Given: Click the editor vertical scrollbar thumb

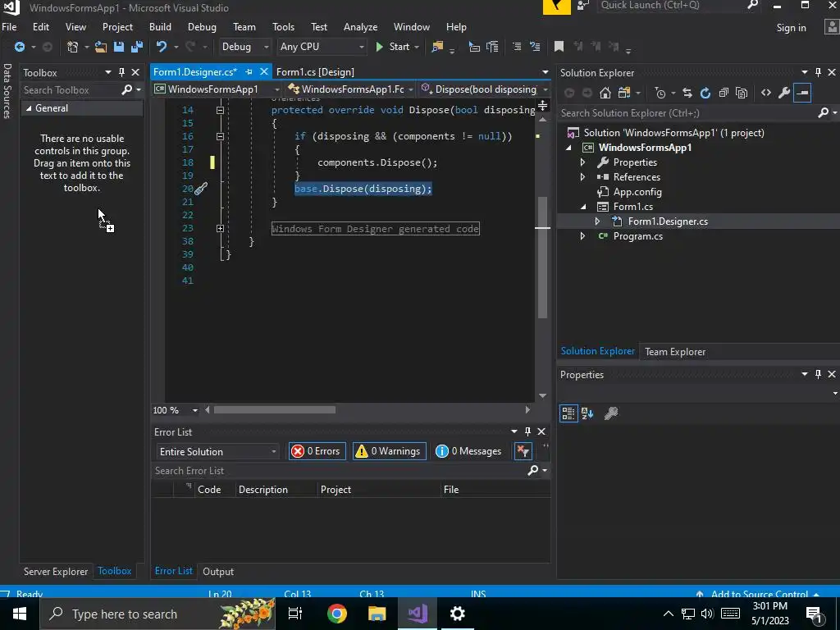Looking at the screenshot, I should click(x=543, y=257).
